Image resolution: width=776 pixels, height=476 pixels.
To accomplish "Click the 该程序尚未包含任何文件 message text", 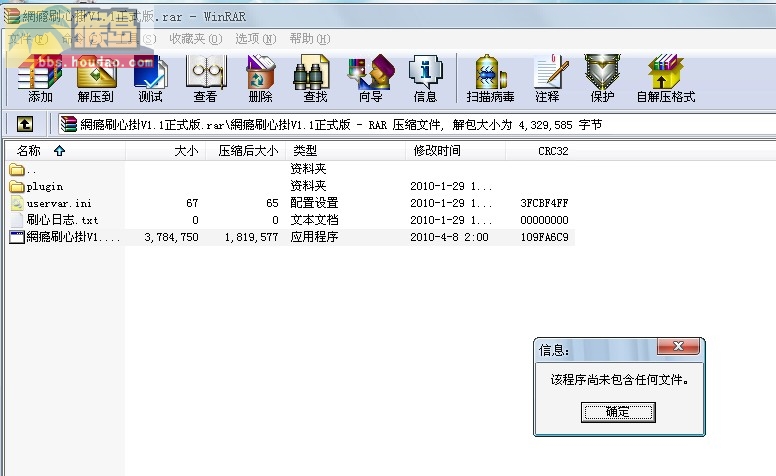I will click(619, 380).
